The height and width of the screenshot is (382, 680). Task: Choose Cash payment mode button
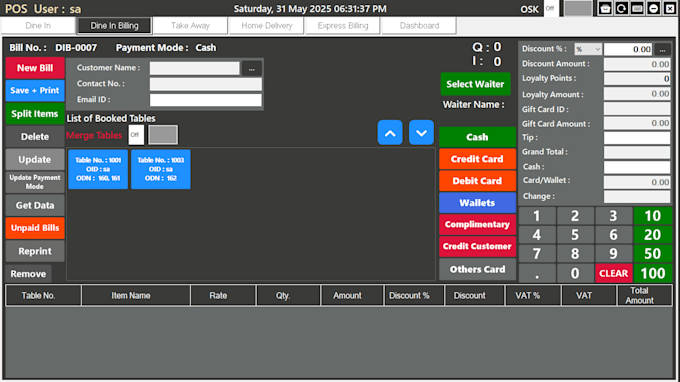click(477, 137)
